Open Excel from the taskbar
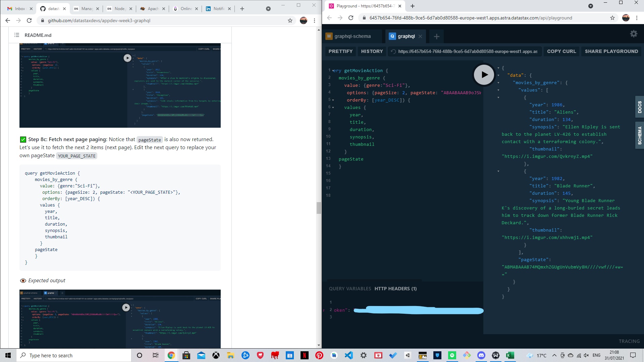 pos(510,355)
